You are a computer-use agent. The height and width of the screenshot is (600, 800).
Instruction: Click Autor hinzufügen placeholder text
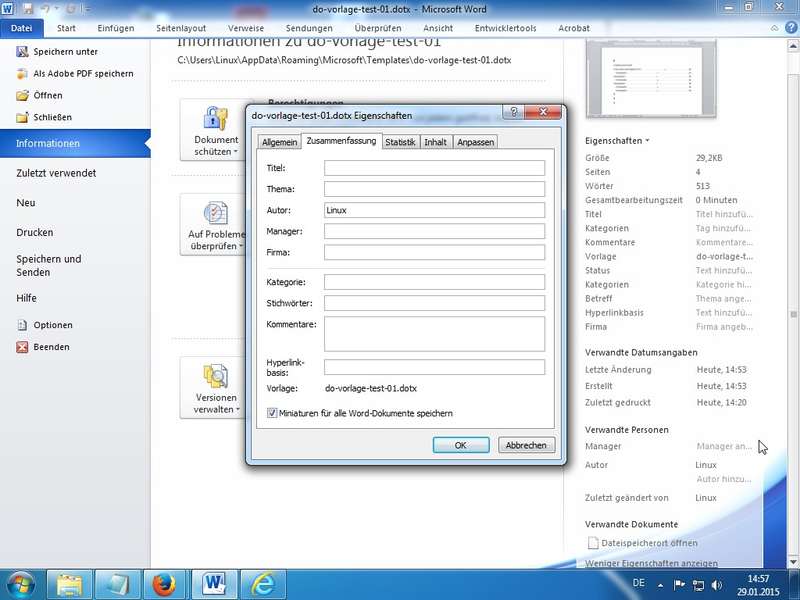click(x=723, y=479)
